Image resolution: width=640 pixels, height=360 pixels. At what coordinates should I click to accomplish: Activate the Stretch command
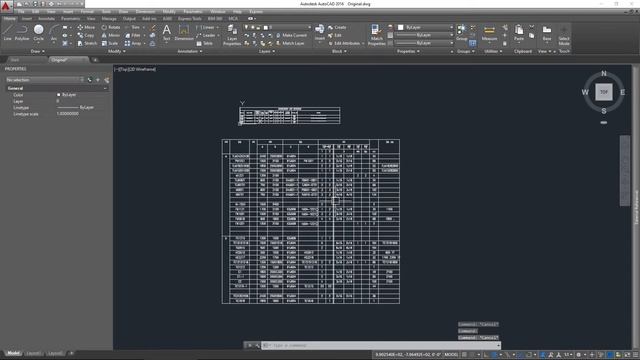click(87, 43)
